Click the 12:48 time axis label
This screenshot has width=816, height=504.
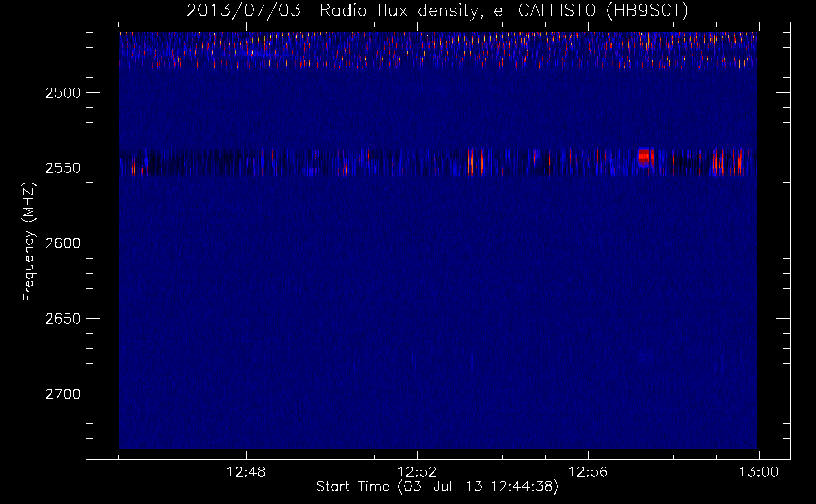coord(246,472)
